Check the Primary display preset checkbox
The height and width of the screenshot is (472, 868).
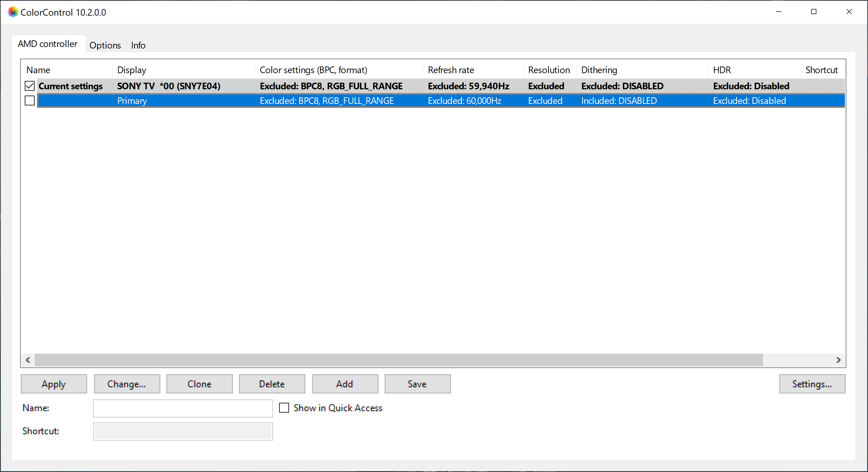[30, 101]
